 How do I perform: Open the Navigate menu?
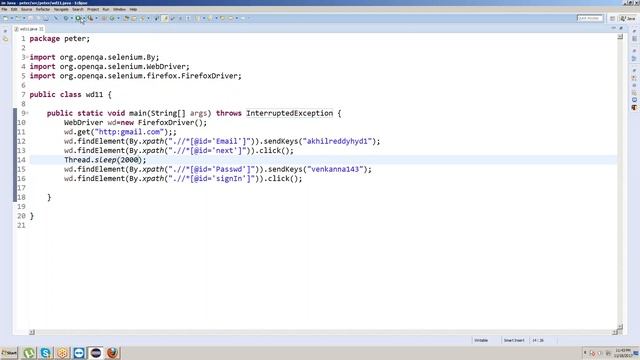(61, 9)
